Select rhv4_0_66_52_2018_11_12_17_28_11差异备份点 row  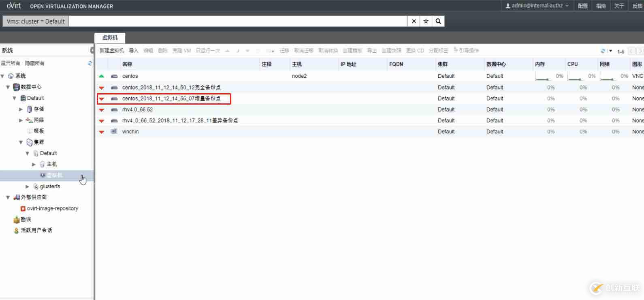180,120
